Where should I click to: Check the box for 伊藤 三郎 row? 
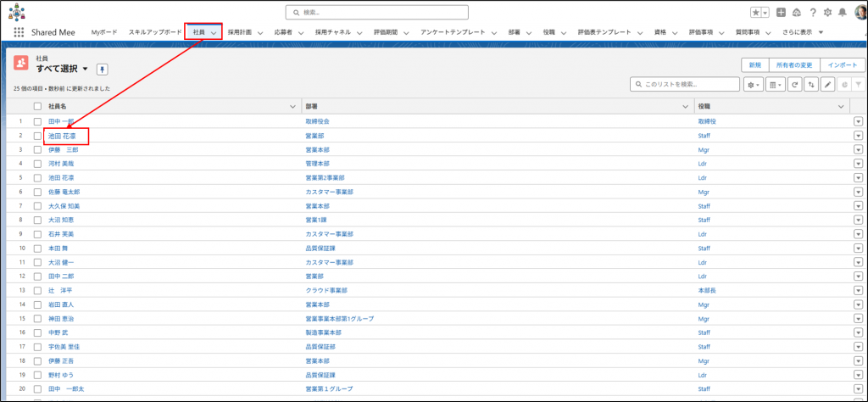tap(37, 149)
